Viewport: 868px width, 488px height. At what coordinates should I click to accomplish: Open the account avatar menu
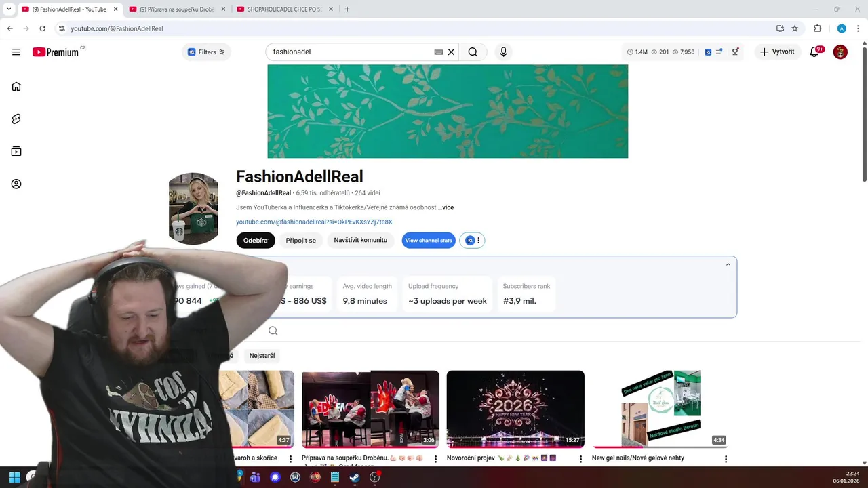pos(840,52)
